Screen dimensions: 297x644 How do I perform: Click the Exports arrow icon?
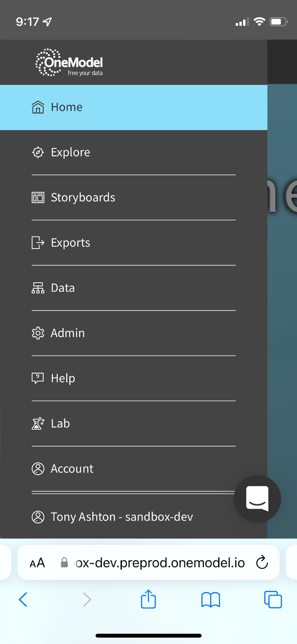[38, 243]
